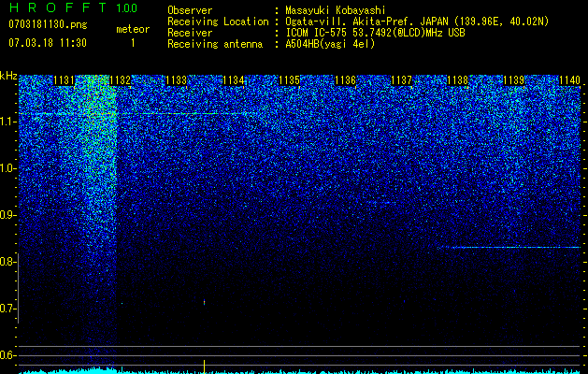588x374 pixels.
Task: Click the 0.6 frequency axis label
Action: click(7, 355)
